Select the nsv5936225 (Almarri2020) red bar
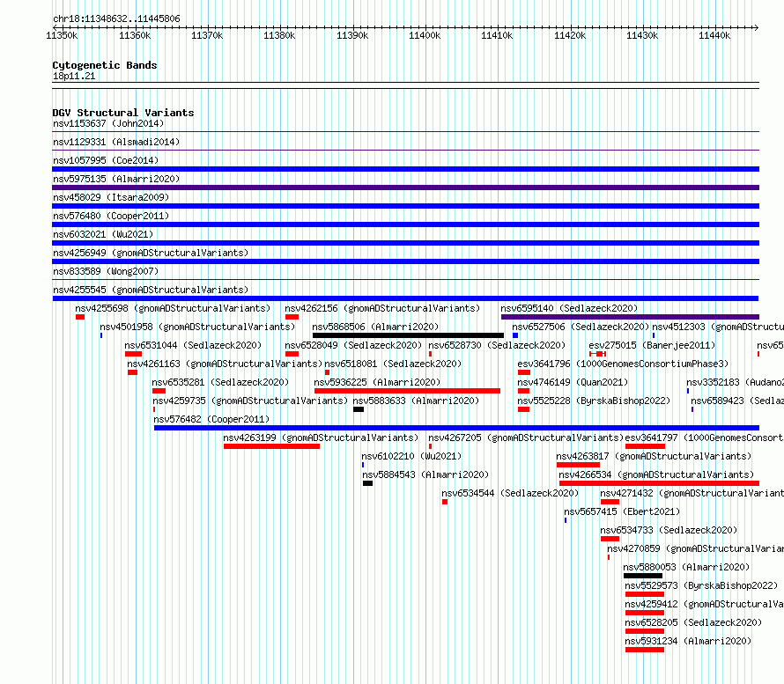The width and height of the screenshot is (784, 684). (407, 391)
